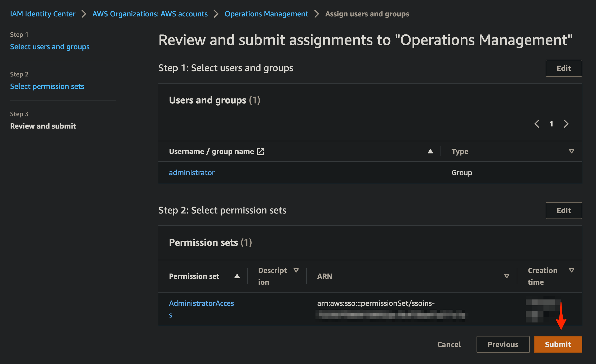Edit Step 1 users and groups
Viewport: 596px width, 364px height.
pos(564,68)
